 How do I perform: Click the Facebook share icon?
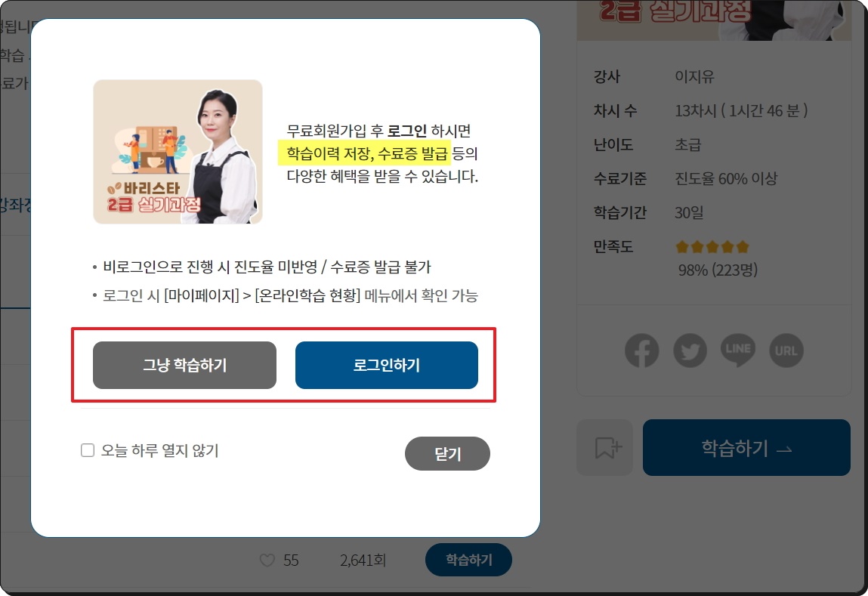point(641,350)
